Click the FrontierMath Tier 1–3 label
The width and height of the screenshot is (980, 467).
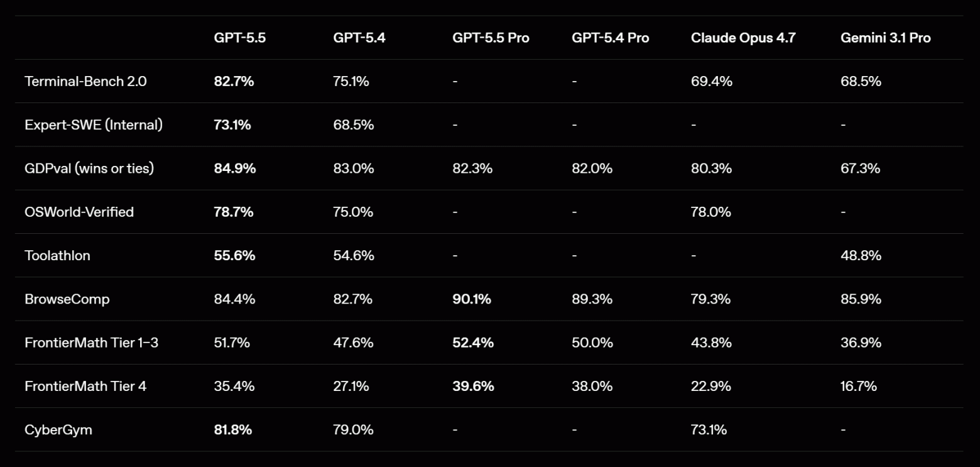click(91, 343)
